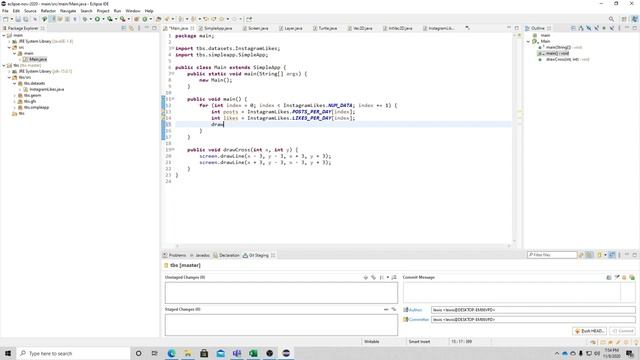
Task: Click taskbar search box
Action: point(73,353)
